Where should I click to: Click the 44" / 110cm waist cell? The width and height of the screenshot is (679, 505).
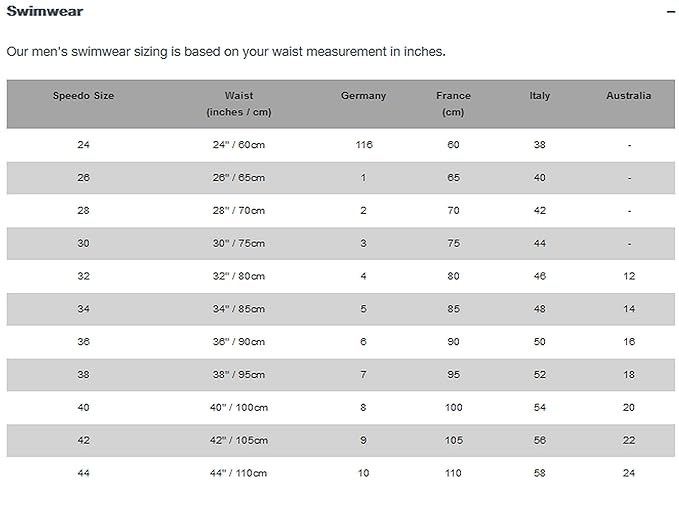click(x=239, y=473)
